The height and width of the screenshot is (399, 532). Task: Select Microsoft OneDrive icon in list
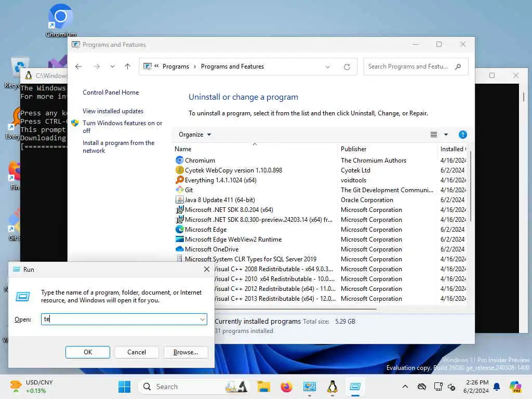click(x=179, y=249)
